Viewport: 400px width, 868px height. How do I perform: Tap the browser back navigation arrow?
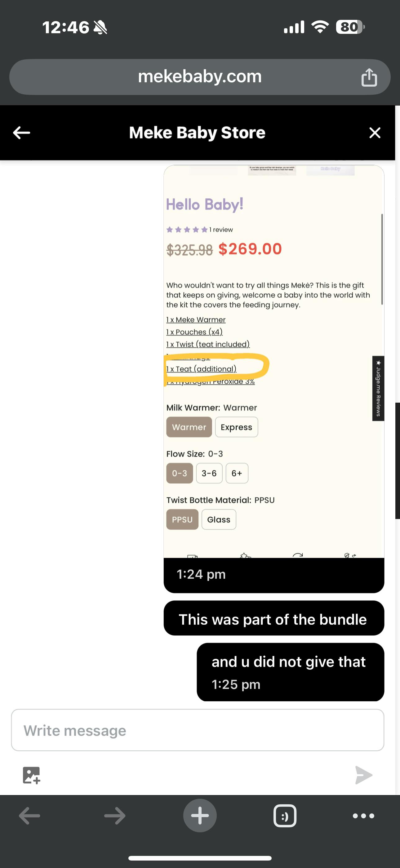tap(30, 816)
